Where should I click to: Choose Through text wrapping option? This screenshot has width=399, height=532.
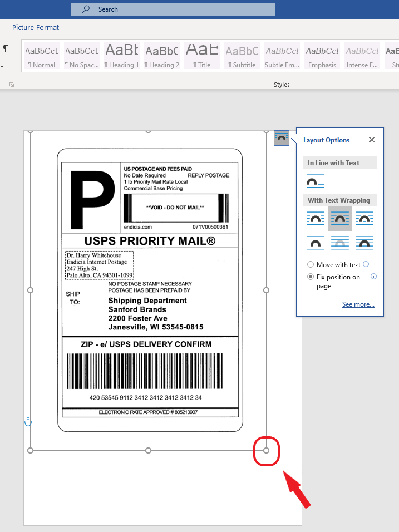point(364,219)
